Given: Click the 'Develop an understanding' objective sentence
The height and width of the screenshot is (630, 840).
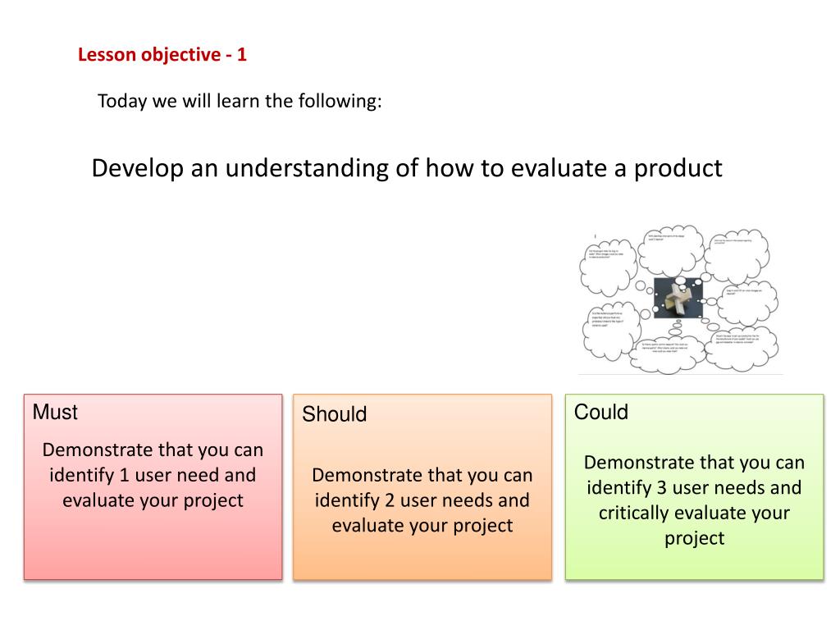Looking at the screenshot, I should (407, 168).
